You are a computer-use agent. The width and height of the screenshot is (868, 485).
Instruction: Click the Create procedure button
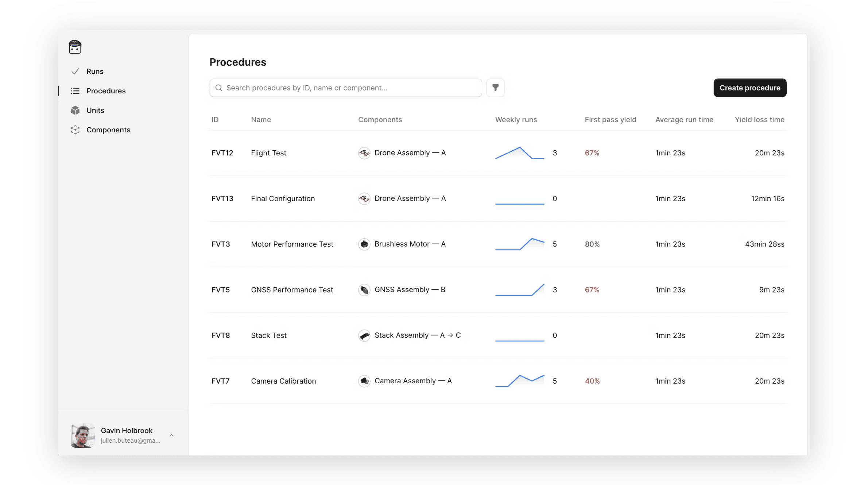750,88
